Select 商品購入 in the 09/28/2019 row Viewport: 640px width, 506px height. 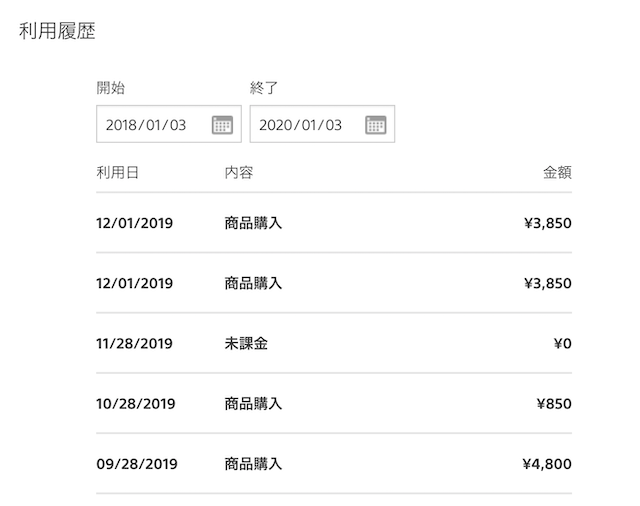[253, 464]
